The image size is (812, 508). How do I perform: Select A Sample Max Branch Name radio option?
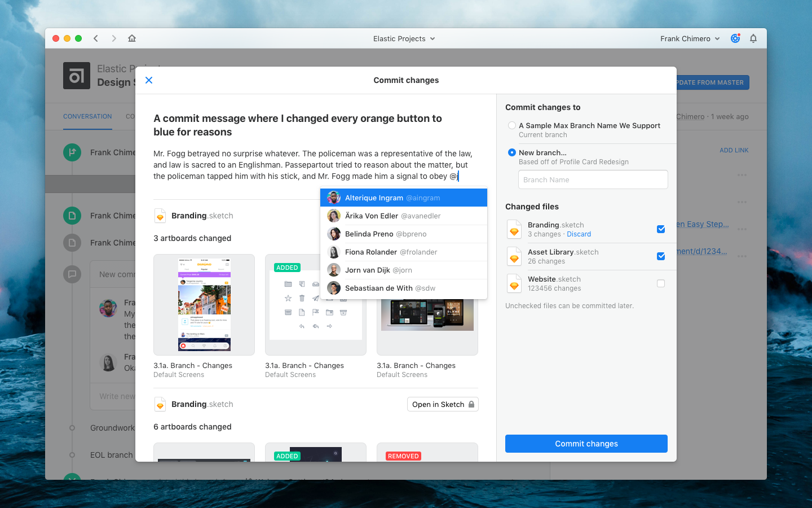click(512, 125)
